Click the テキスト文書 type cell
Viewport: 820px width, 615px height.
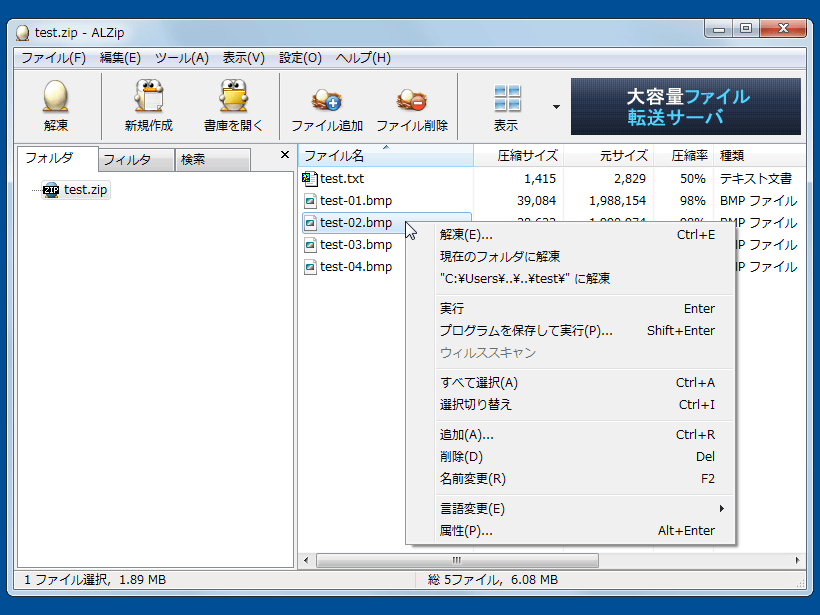pos(756,179)
